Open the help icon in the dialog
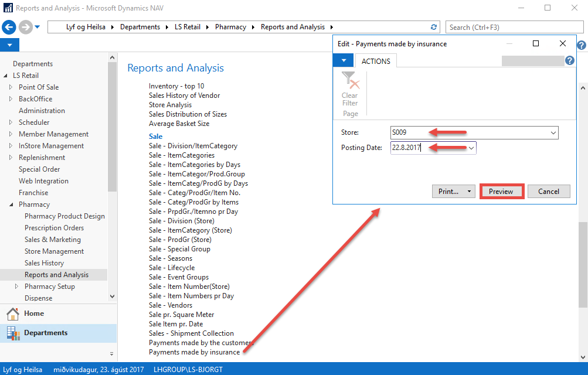588x375 pixels. click(x=569, y=61)
